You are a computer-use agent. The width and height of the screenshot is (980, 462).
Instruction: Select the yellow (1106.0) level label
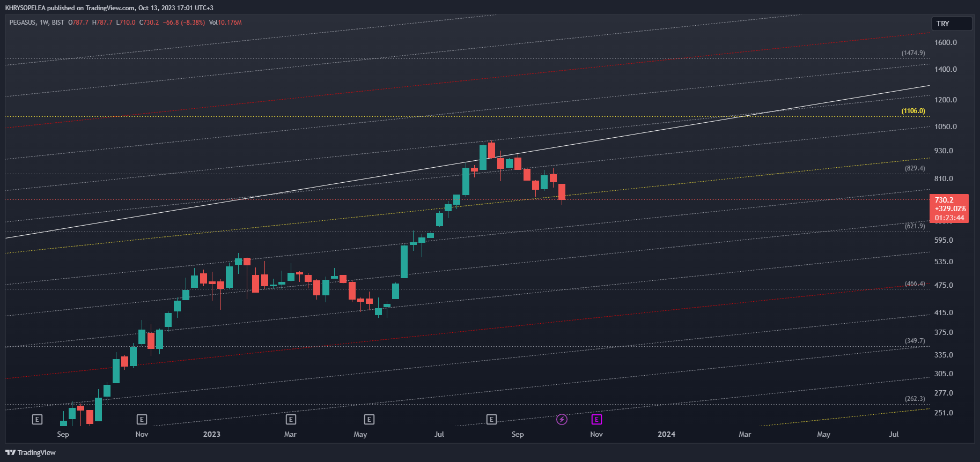click(913, 111)
